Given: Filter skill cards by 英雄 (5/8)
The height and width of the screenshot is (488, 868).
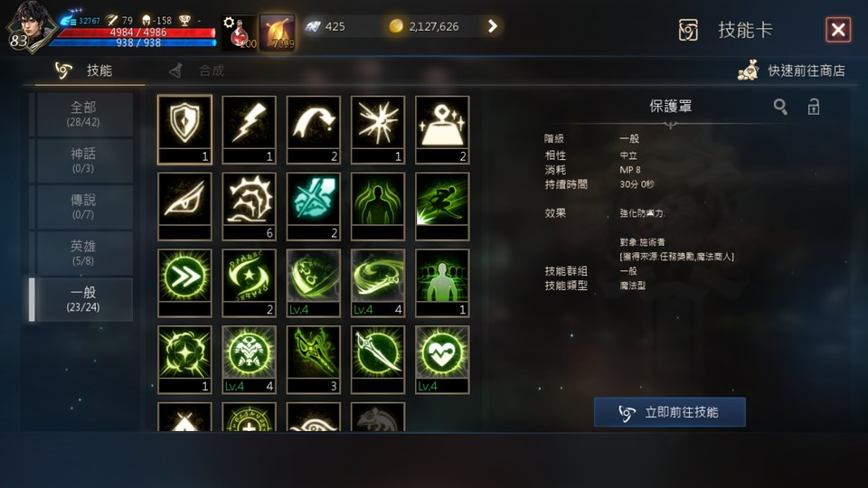Looking at the screenshot, I should [x=83, y=253].
